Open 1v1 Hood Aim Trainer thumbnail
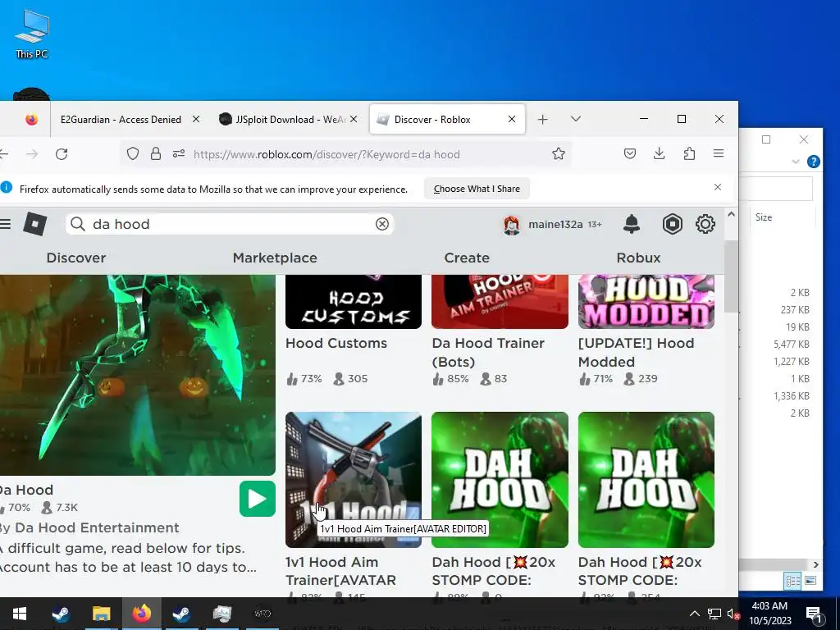This screenshot has width=840, height=630. click(x=354, y=479)
